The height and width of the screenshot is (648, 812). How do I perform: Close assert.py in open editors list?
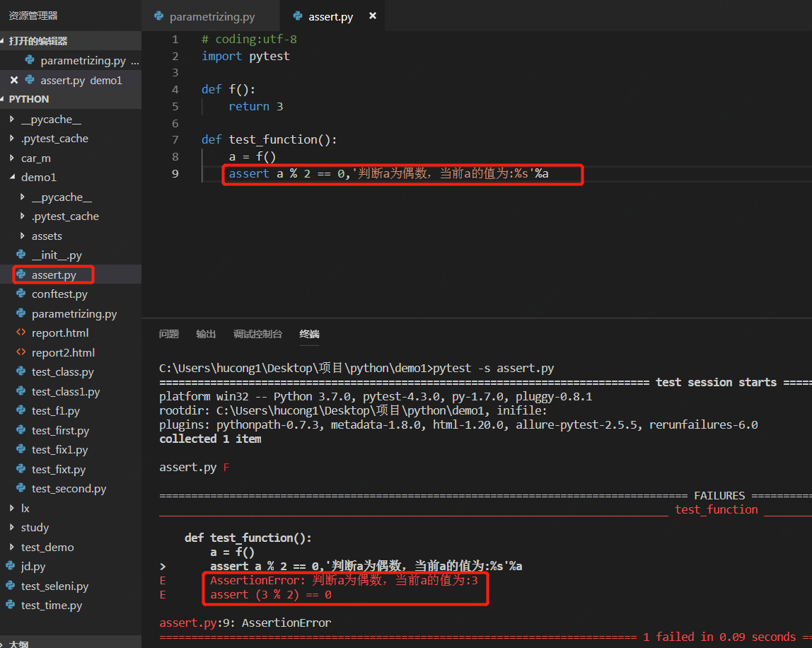click(x=13, y=80)
